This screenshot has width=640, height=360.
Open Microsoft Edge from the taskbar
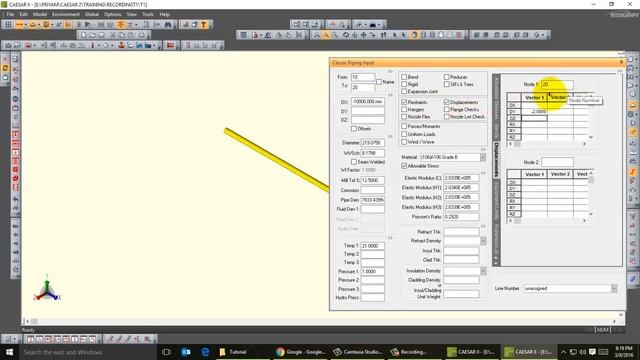pos(205,352)
